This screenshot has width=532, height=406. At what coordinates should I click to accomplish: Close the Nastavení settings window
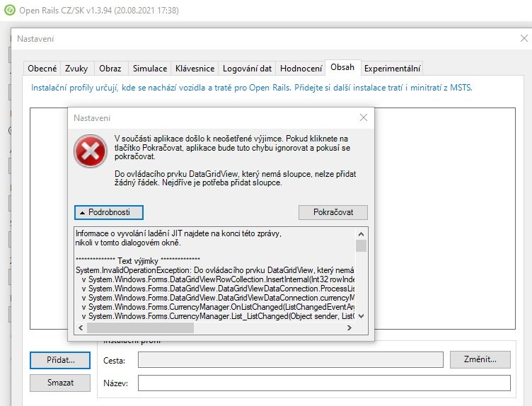[524, 38]
